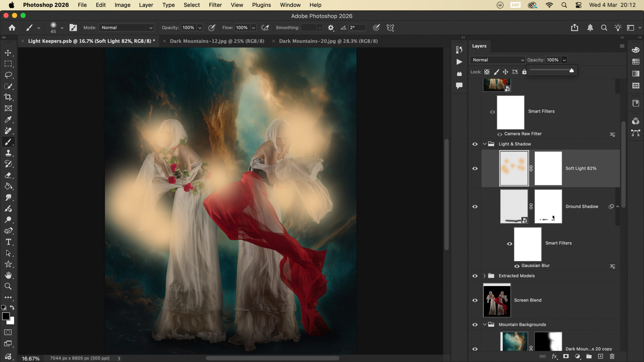Select the Eyedropper tool
Viewport: 644px width, 362px height.
click(8, 119)
